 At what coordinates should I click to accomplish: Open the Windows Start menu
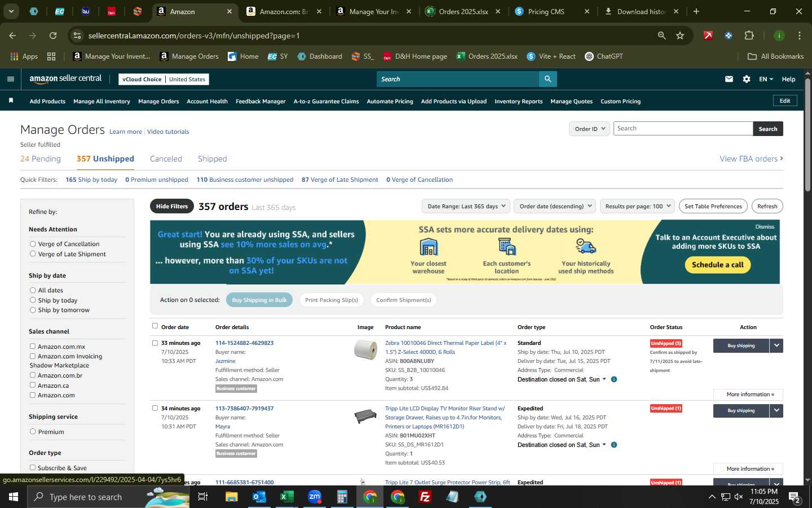[13, 497]
